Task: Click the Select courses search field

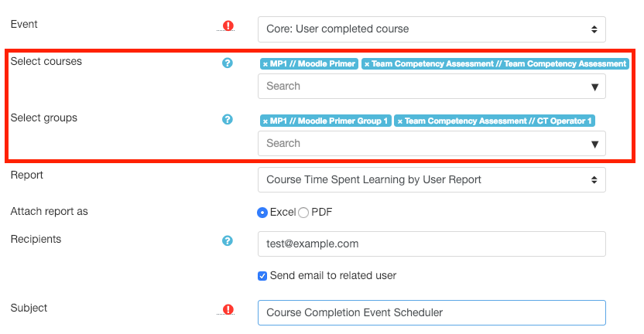Action: (432, 86)
